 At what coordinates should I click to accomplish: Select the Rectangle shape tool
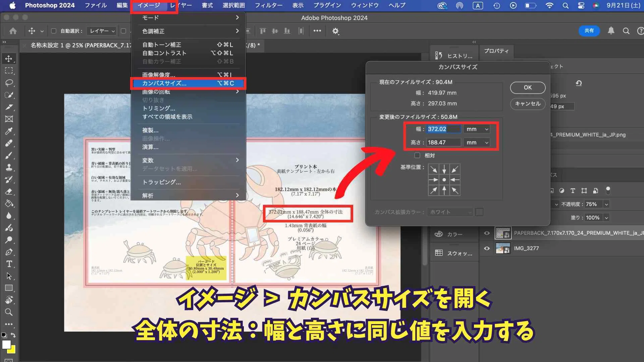point(9,288)
